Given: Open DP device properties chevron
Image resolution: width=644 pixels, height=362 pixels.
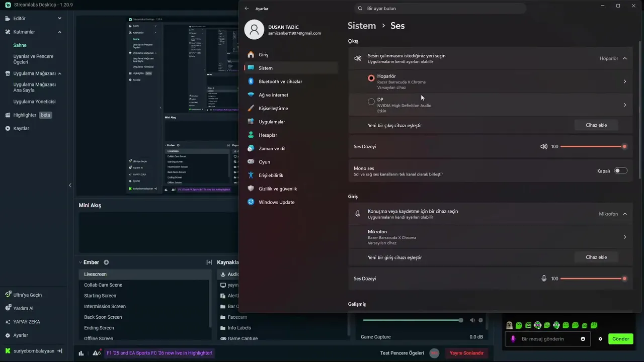Looking at the screenshot, I should (625, 105).
